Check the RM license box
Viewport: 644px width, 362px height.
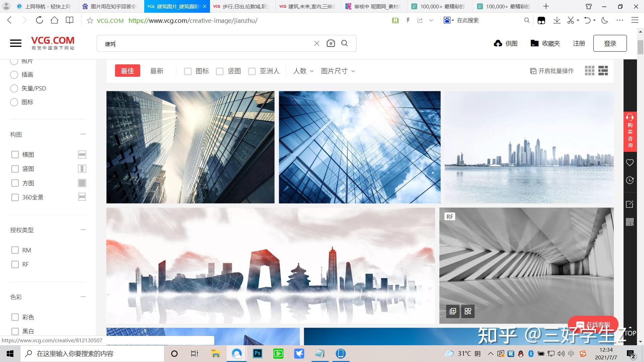pos(15,250)
